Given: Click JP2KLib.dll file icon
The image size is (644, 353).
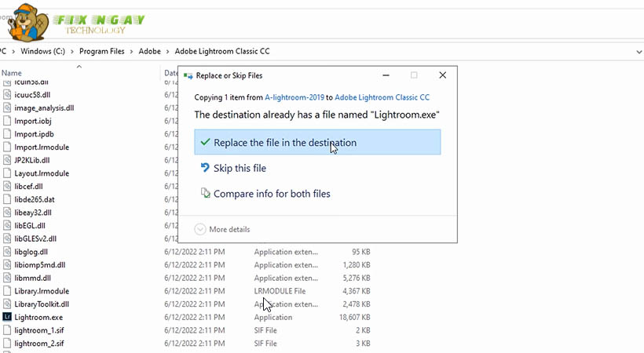Looking at the screenshot, I should 6,160.
